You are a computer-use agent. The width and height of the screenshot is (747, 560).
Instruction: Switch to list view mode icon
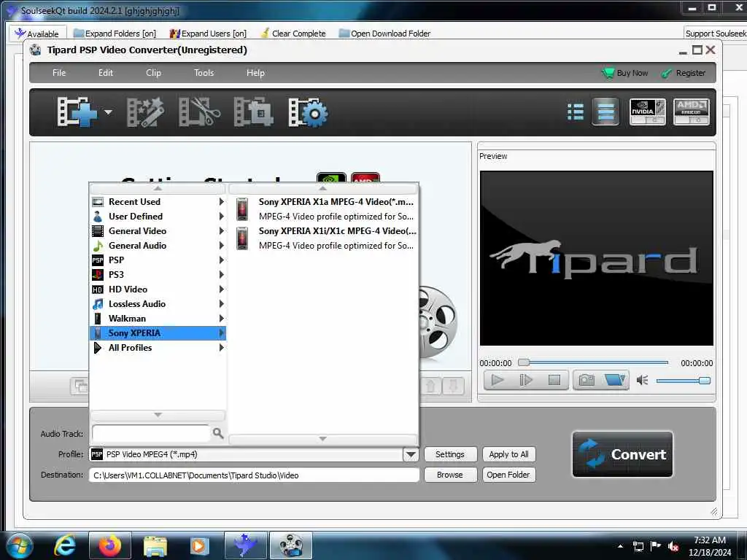[576, 112]
